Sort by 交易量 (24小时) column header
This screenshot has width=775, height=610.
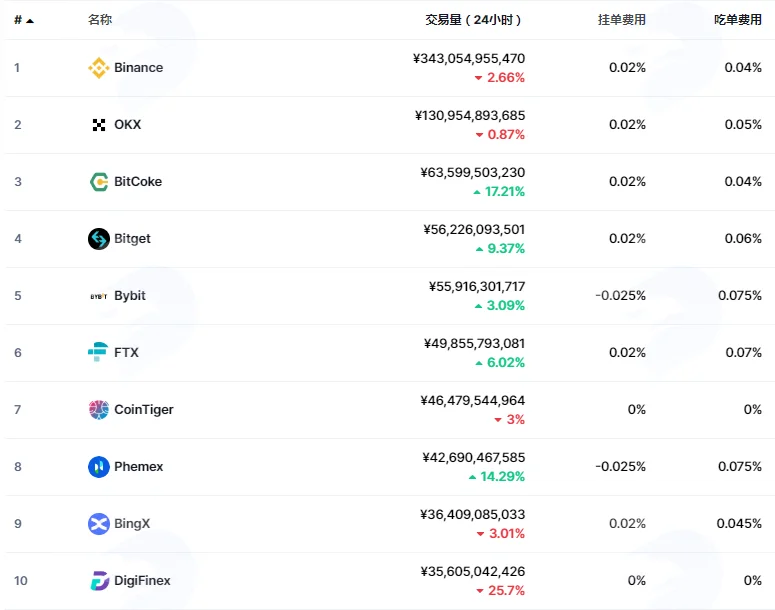click(x=473, y=20)
